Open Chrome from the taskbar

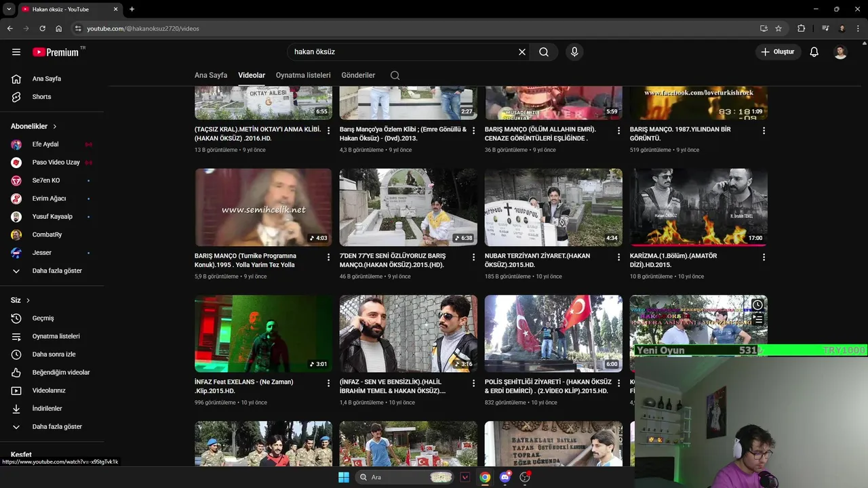pos(485,477)
